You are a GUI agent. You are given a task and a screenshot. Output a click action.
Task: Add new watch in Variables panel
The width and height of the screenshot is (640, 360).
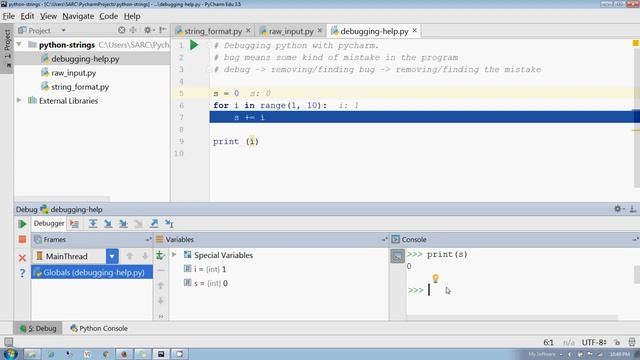(x=160, y=256)
